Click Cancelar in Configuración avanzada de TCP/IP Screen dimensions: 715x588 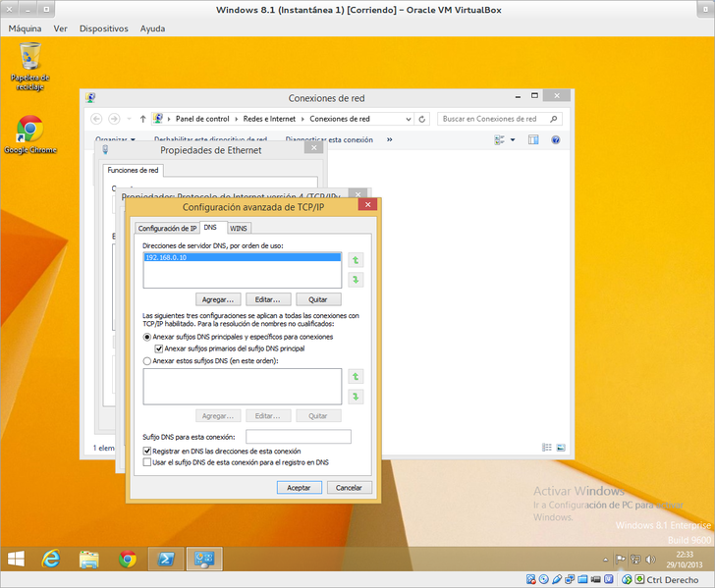[x=350, y=488]
